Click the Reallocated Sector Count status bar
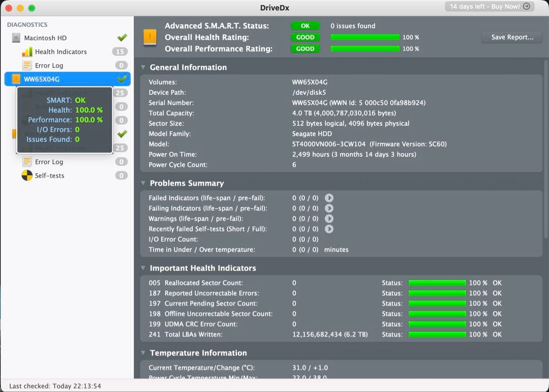This screenshot has height=392, width=549. click(x=437, y=283)
